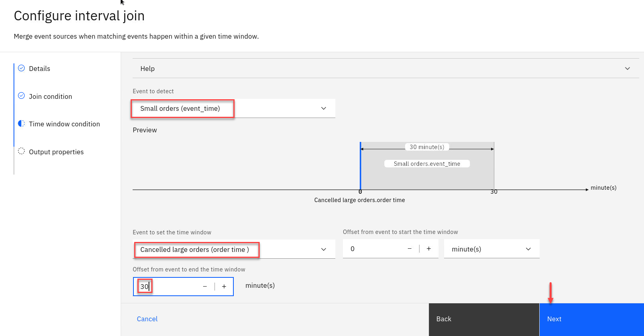Image resolution: width=644 pixels, height=336 pixels.
Task: Expand the Help section
Action: 627,69
